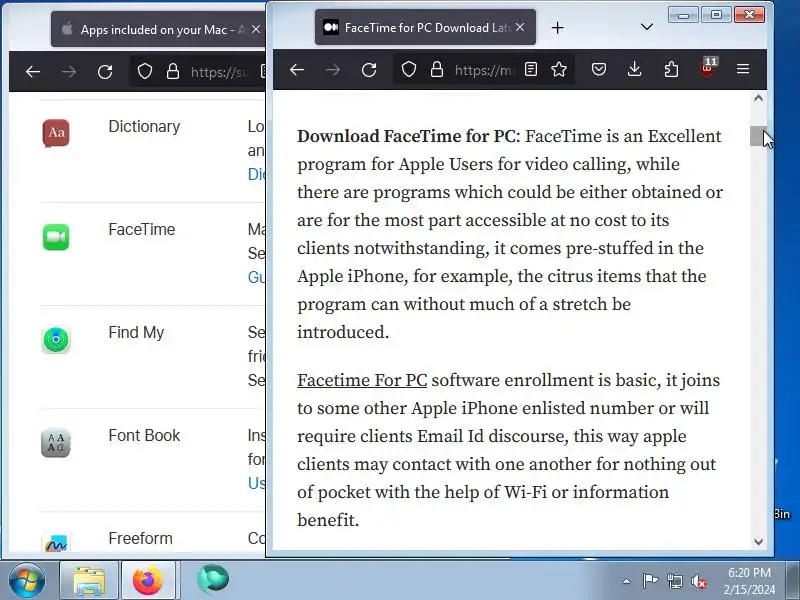The width and height of the screenshot is (800, 600).
Task: Click the Font Book app icon
Action: pos(56,443)
